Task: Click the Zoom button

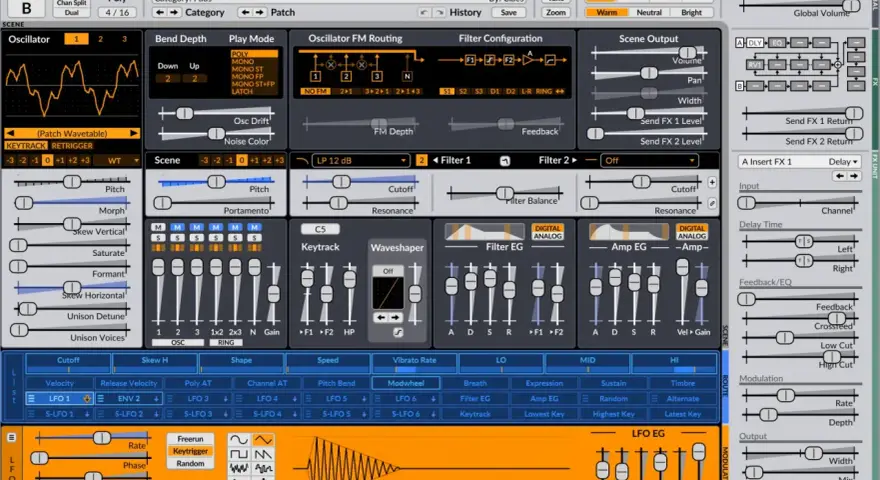Action: click(556, 12)
